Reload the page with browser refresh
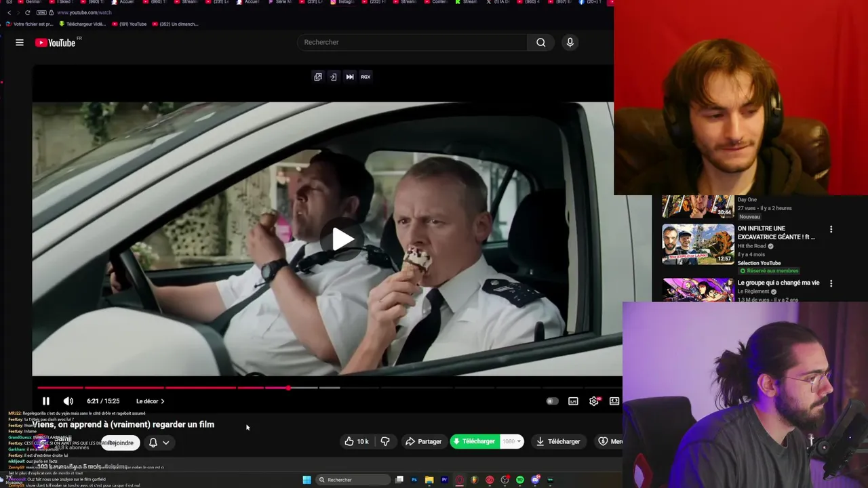Viewport: 868px width, 488px height. tap(27, 12)
